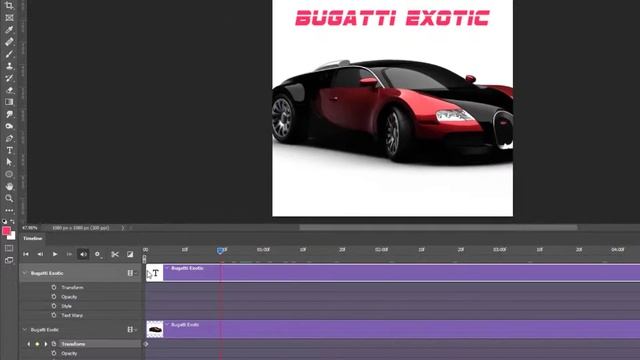640x360 pixels.
Task: Choose a transition for the clip
Action: click(x=130, y=254)
